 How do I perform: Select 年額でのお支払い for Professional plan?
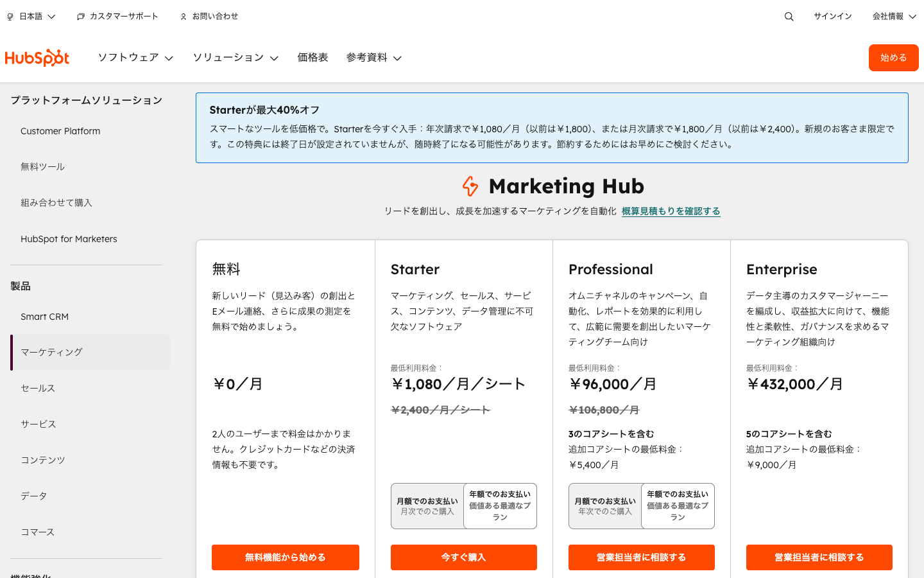(678, 506)
